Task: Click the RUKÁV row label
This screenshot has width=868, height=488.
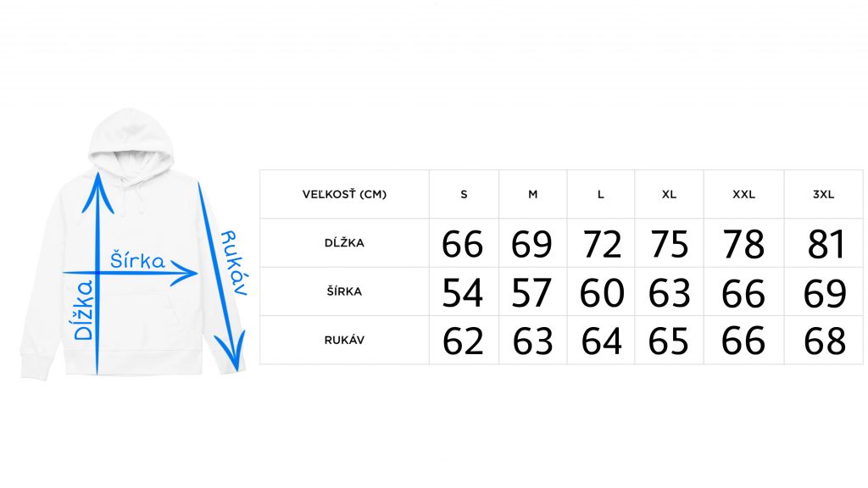Action: pyautogui.click(x=344, y=340)
